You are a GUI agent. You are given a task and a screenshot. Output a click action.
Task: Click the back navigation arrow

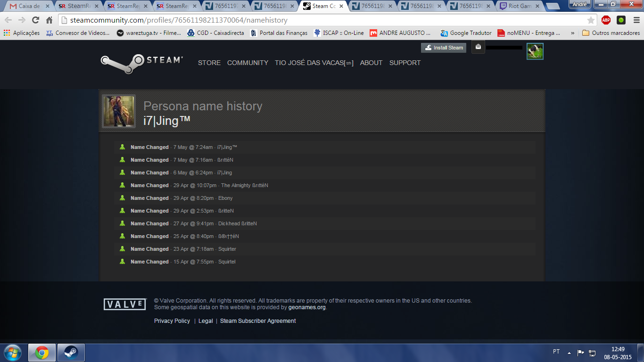click(x=8, y=20)
